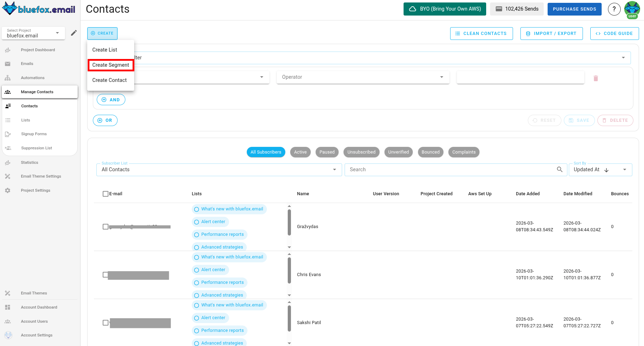Open the CODE GUIDE
644x346 pixels.
[614, 33]
